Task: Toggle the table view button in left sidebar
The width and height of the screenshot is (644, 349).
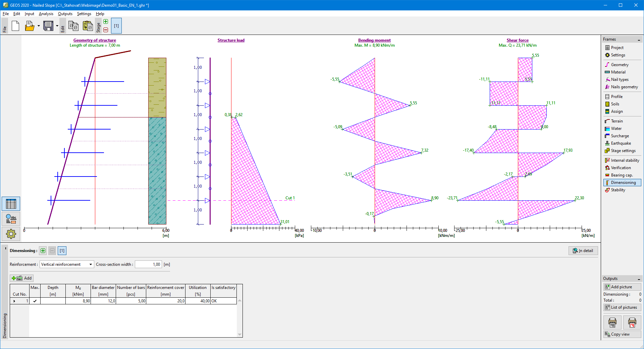Action: click(11, 204)
